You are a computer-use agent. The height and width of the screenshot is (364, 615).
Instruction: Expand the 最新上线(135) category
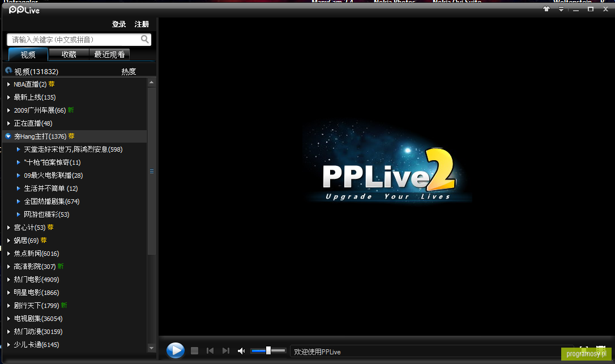click(x=8, y=97)
